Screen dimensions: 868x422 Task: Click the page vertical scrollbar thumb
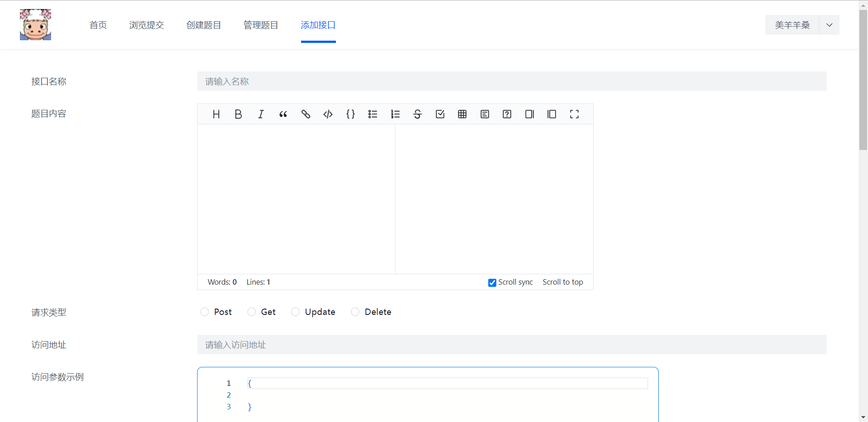pos(863,80)
